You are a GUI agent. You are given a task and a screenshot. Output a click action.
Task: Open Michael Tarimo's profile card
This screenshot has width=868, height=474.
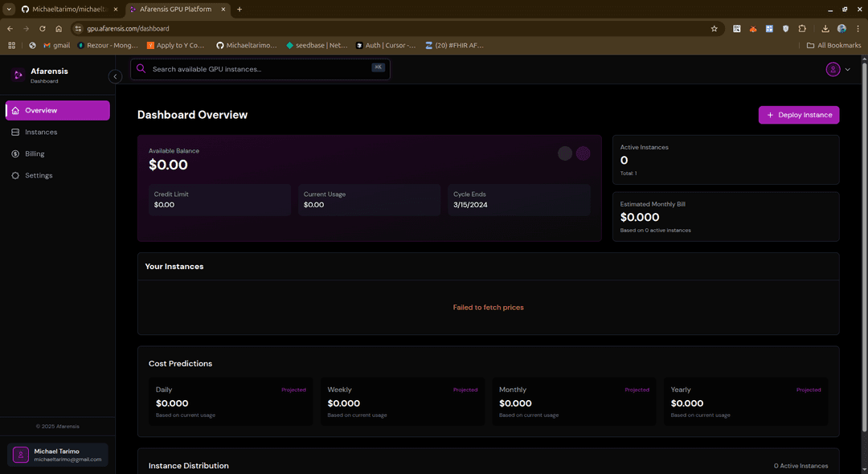coord(57,455)
